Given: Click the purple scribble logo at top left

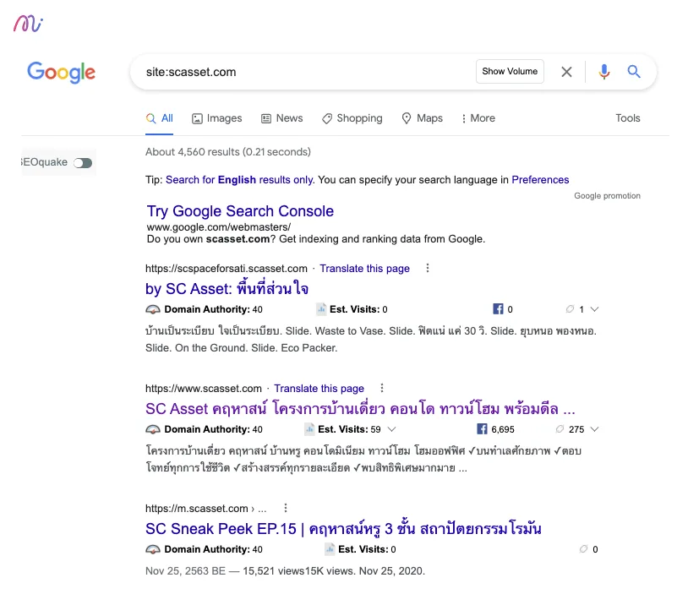Looking at the screenshot, I should (x=28, y=24).
